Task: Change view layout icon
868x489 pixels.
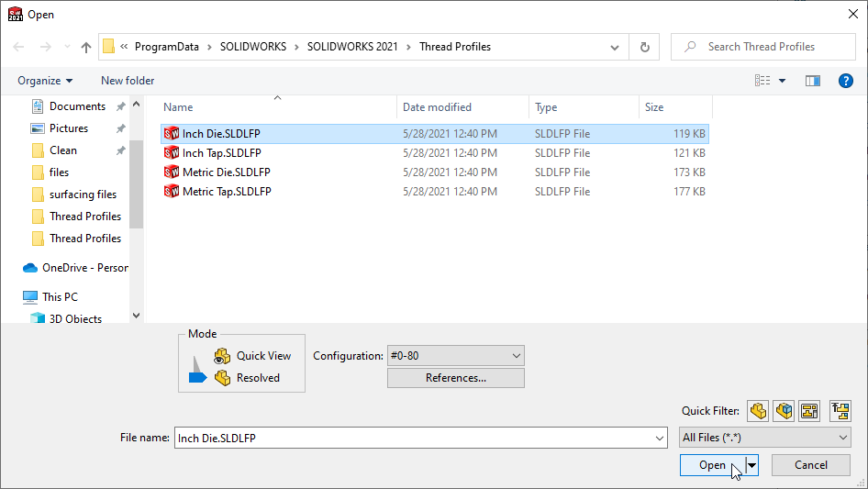Action: point(762,81)
